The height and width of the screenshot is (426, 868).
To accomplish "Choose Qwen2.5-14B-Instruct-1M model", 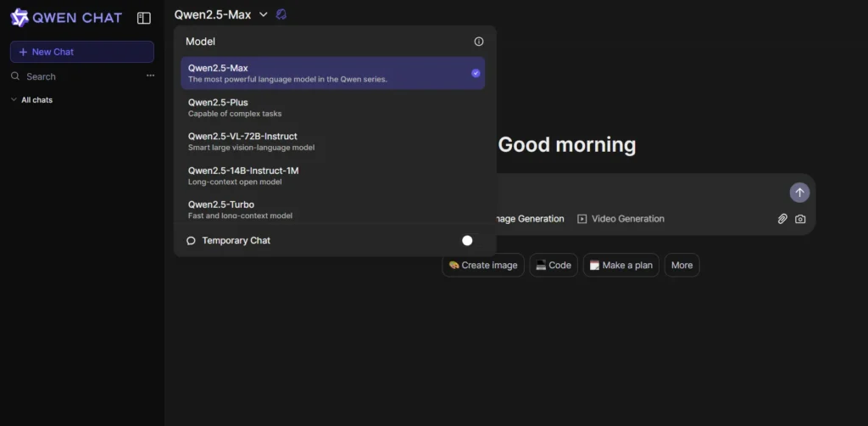I will pyautogui.click(x=332, y=176).
